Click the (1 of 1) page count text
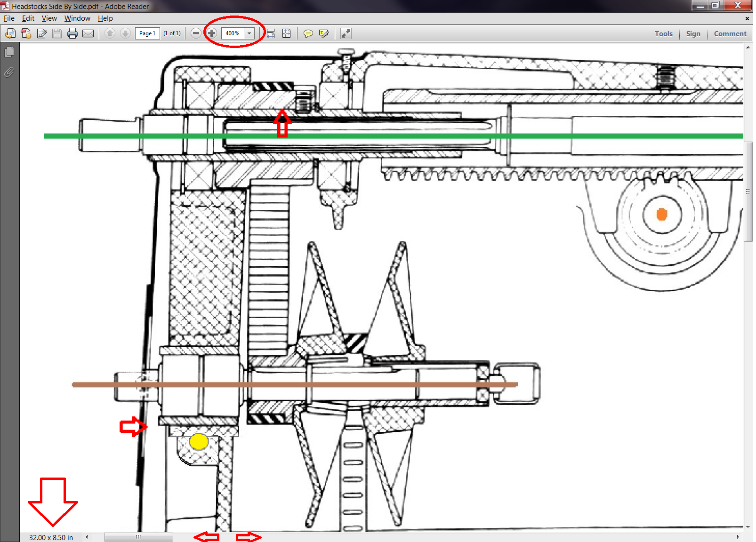This screenshot has height=542, width=756. click(x=172, y=33)
